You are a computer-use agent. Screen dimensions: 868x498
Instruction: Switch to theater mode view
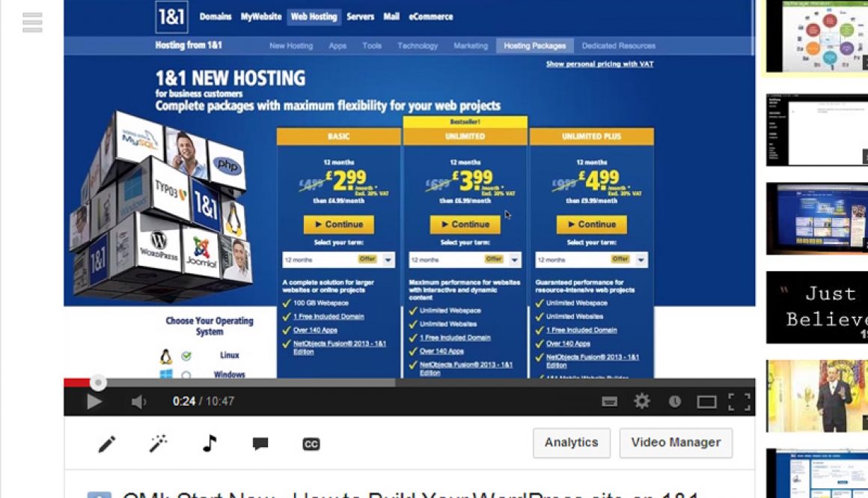[x=706, y=401]
